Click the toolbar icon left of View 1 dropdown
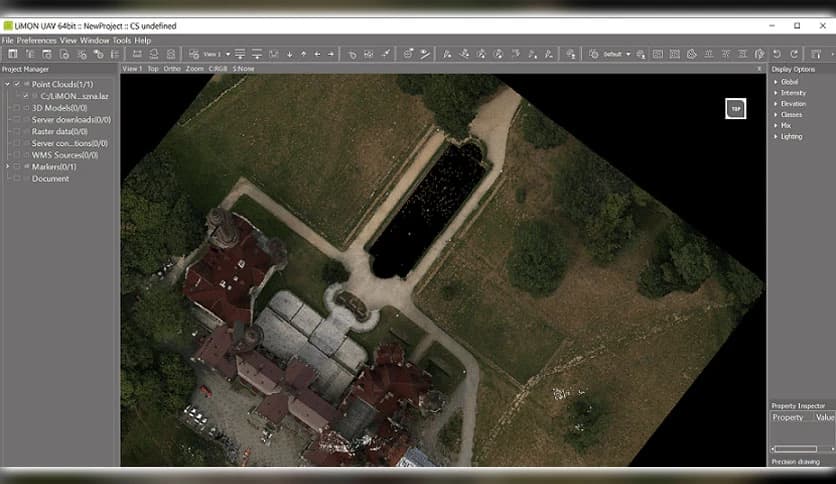The image size is (836, 484). 194,54
